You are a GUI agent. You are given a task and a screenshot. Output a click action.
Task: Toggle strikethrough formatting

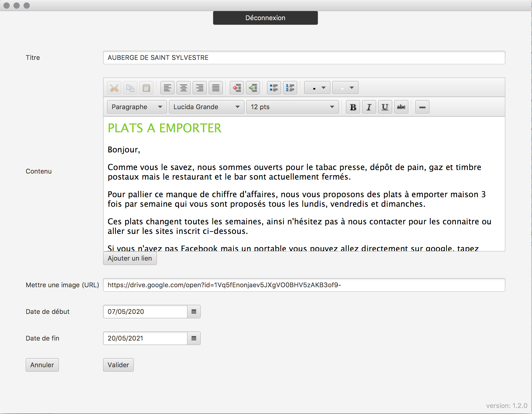[x=401, y=107]
